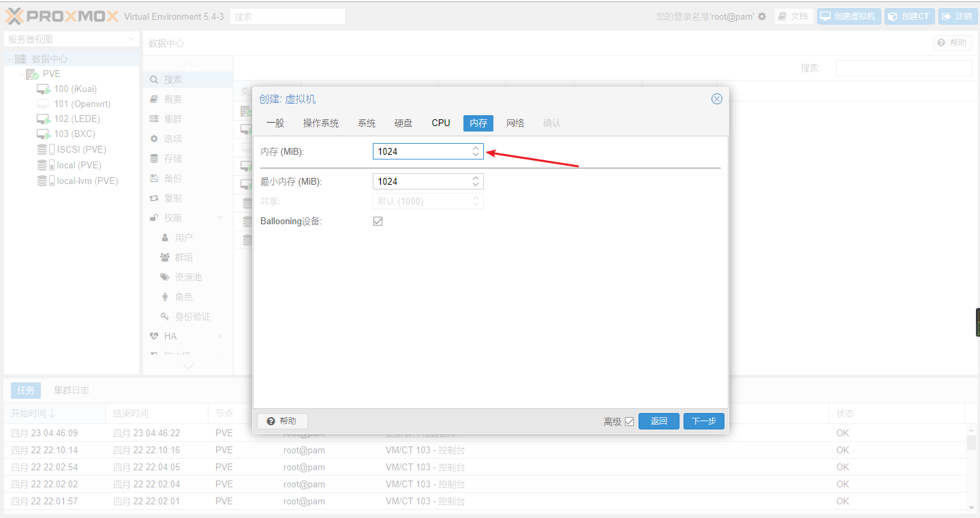Collapse the PVE node tree arrow
This screenshot has width=980, height=518.
(x=20, y=74)
